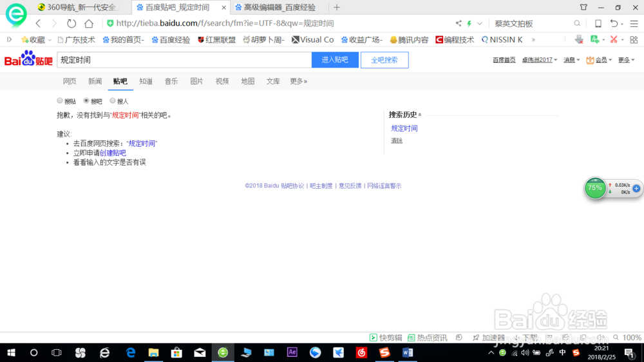Click the 360 browser logo avatar
Image resolution: width=644 pixels, height=362 pixels.
click(x=16, y=15)
